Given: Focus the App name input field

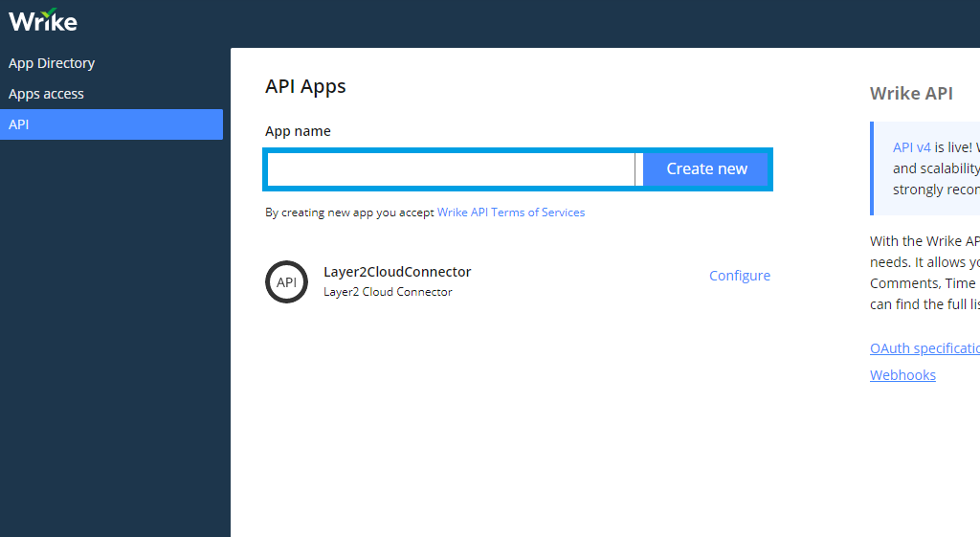Looking at the screenshot, I should tap(450, 169).
